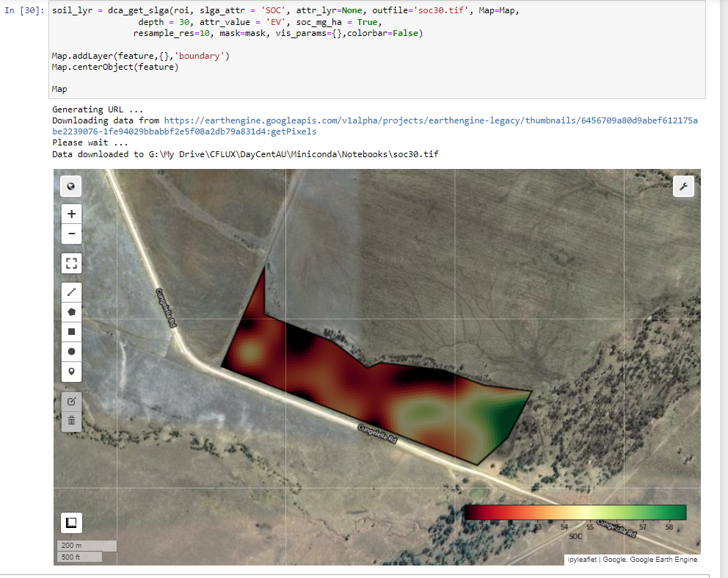Select the rectangle draw tool

pos(71,331)
